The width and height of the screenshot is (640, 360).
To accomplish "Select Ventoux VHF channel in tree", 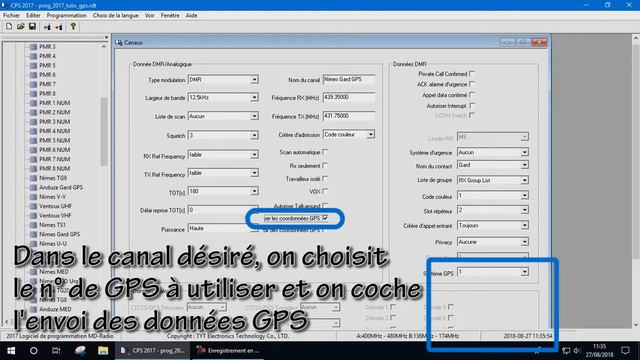I will (55, 216).
